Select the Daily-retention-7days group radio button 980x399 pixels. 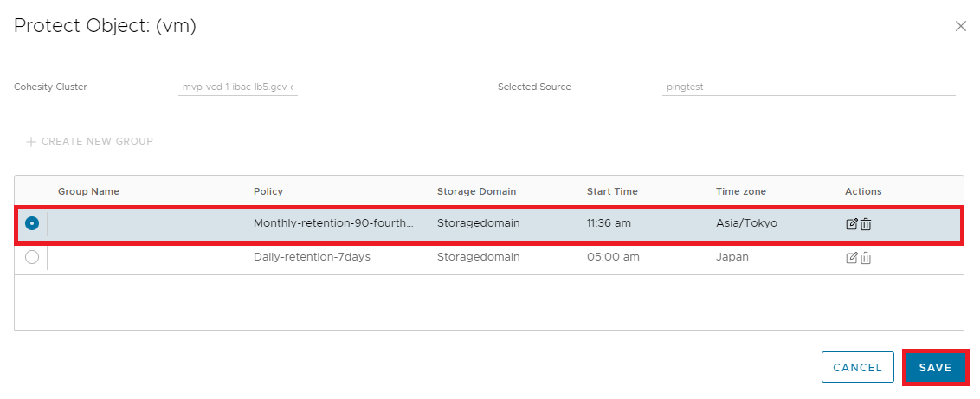coord(32,257)
